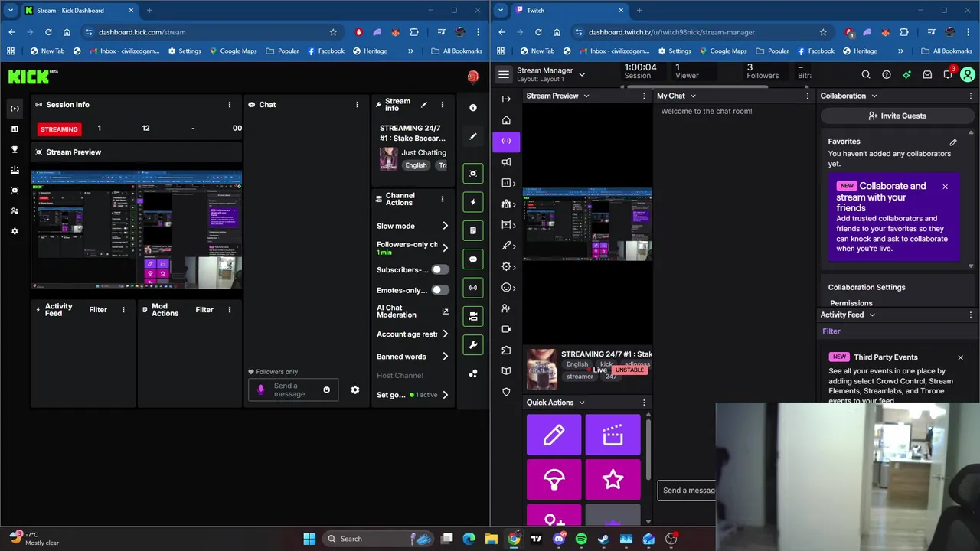Toggle Subscribers-only chat switch in Kick
980x551 pixels.
pos(440,269)
